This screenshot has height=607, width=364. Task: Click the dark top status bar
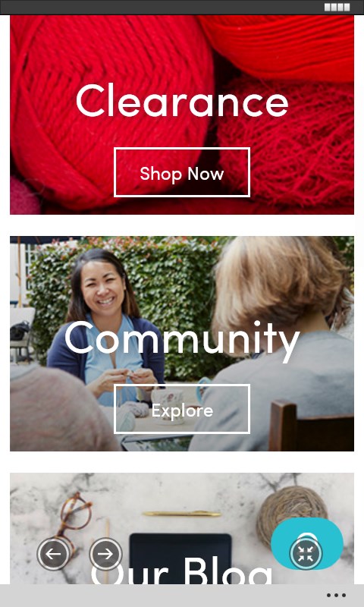(182, 8)
